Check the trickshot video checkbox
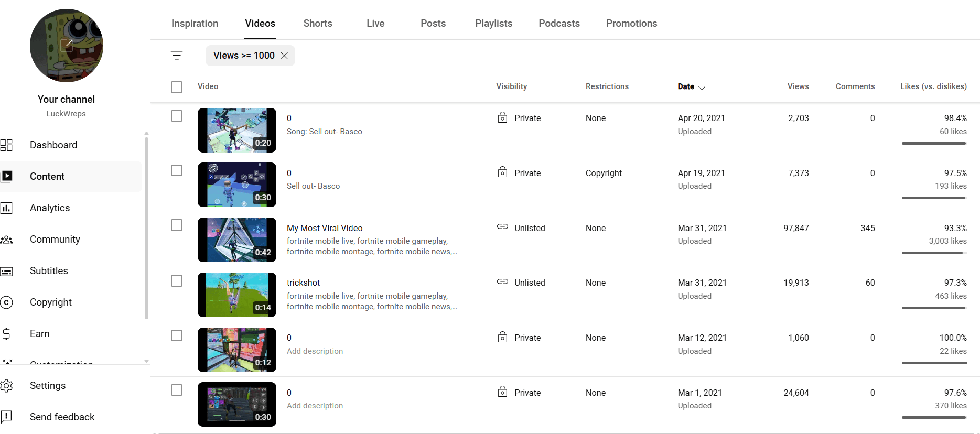Image resolution: width=980 pixels, height=434 pixels. click(177, 281)
